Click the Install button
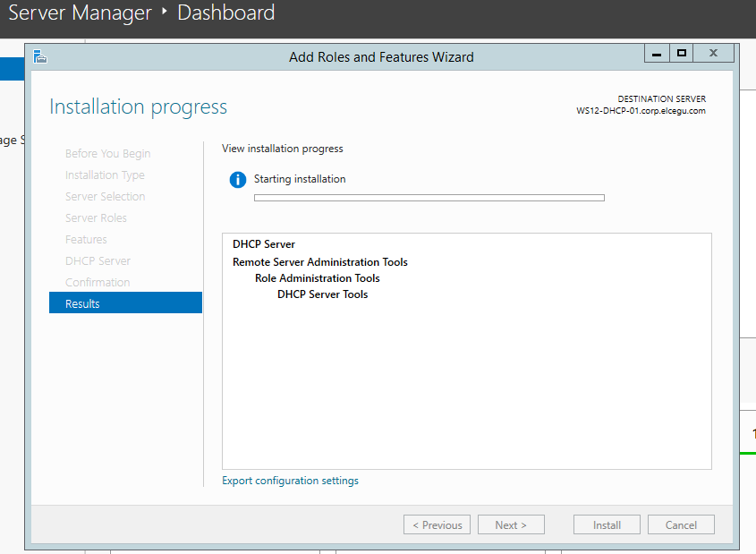This screenshot has height=554, width=756. click(x=607, y=525)
